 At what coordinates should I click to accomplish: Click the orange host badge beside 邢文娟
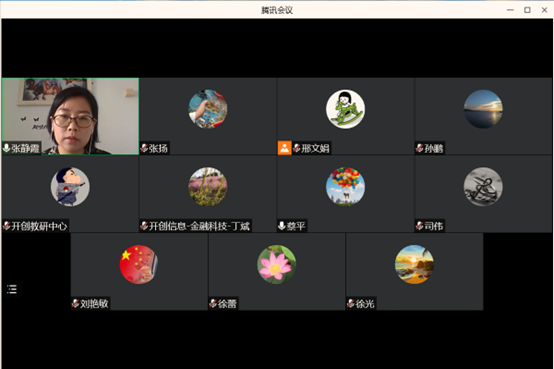tap(284, 148)
